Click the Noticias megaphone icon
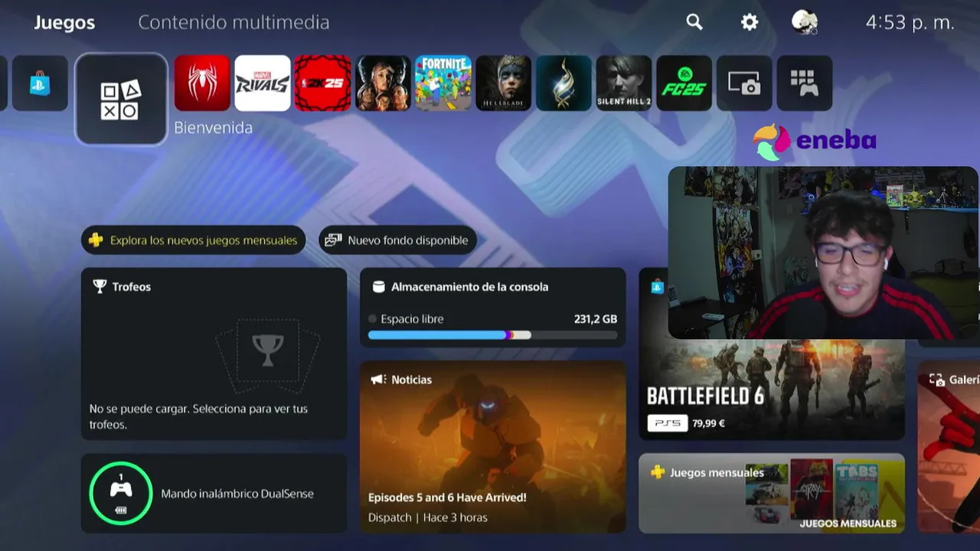This screenshot has height=551, width=980. pos(378,380)
